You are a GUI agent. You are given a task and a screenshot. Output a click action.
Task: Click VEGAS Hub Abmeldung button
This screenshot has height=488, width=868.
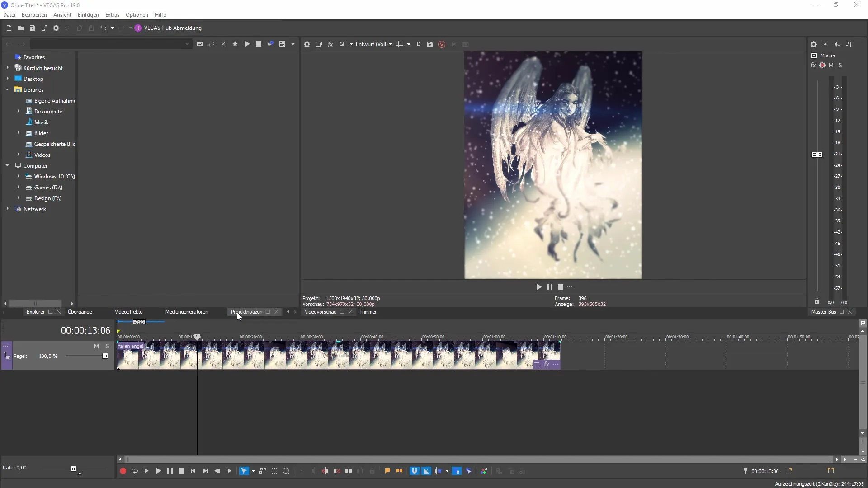(x=168, y=28)
